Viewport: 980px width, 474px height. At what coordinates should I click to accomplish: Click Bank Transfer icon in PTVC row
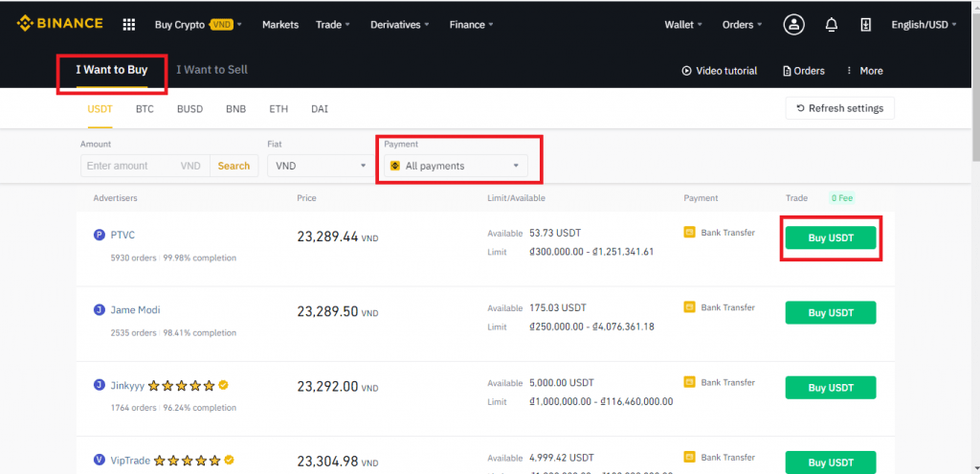[689, 233]
